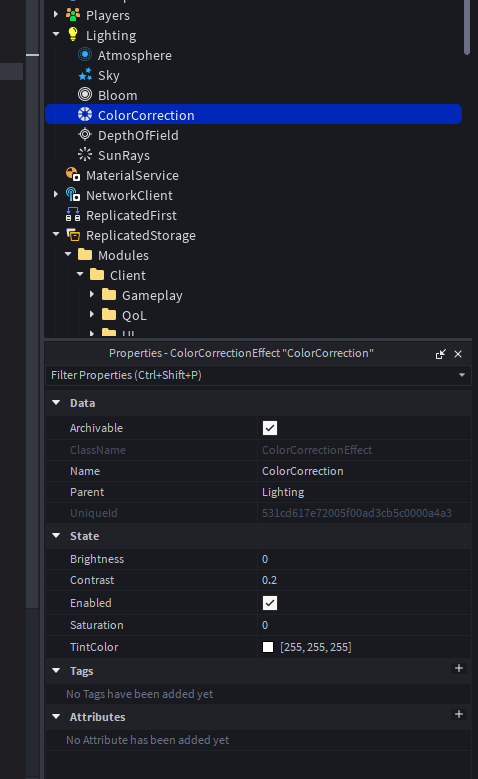This screenshot has height=779, width=478.
Task: Undock the Properties panel
Action: [x=440, y=354]
